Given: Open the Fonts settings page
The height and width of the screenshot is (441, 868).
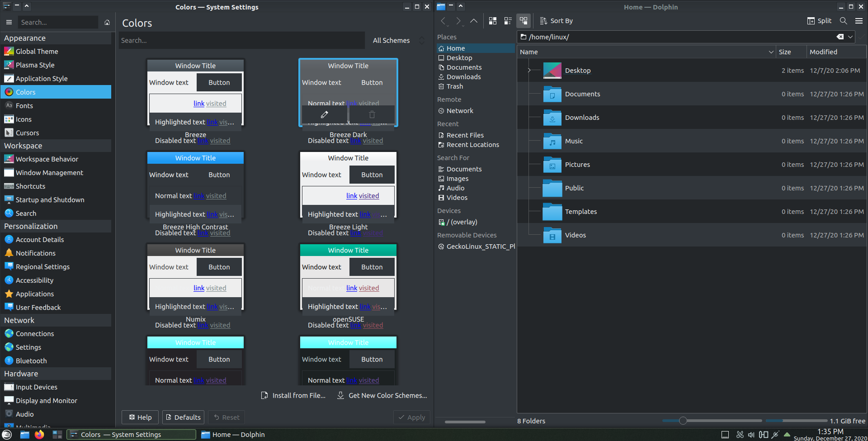Looking at the screenshot, I should pyautogui.click(x=56, y=106).
